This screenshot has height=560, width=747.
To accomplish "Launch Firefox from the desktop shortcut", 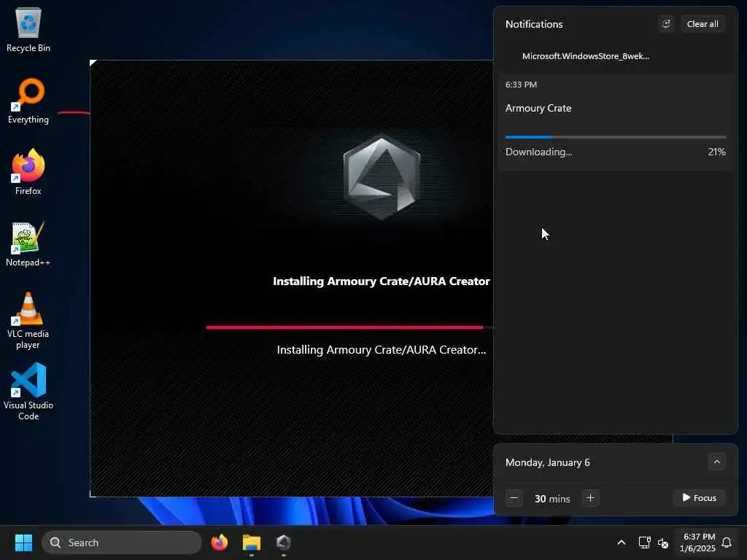I will (x=28, y=172).
